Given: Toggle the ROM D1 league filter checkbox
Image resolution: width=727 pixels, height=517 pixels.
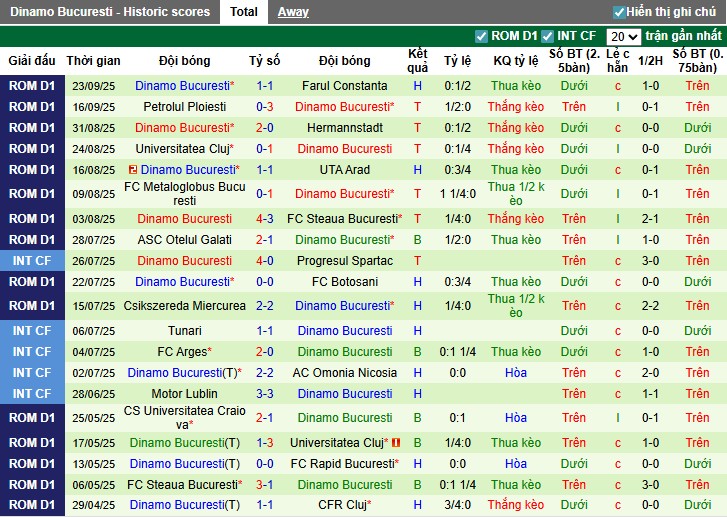Looking at the screenshot, I should coord(482,36).
